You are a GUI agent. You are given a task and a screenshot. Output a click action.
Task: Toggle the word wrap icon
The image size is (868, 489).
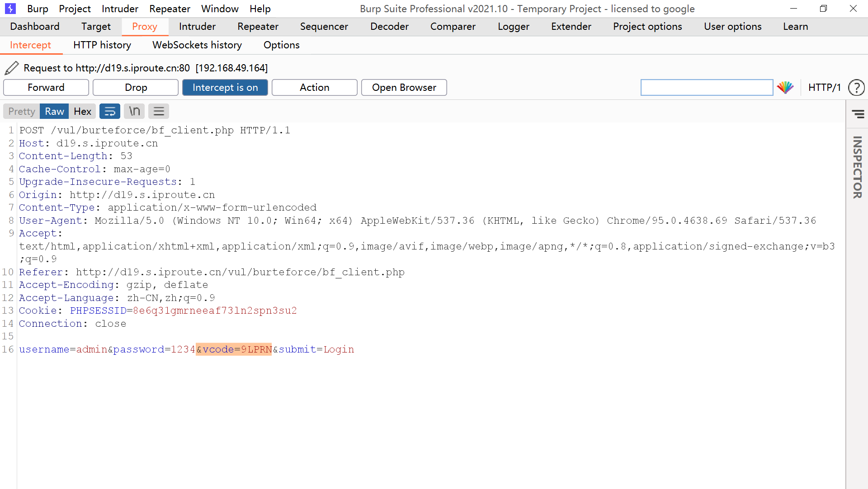pos(110,111)
